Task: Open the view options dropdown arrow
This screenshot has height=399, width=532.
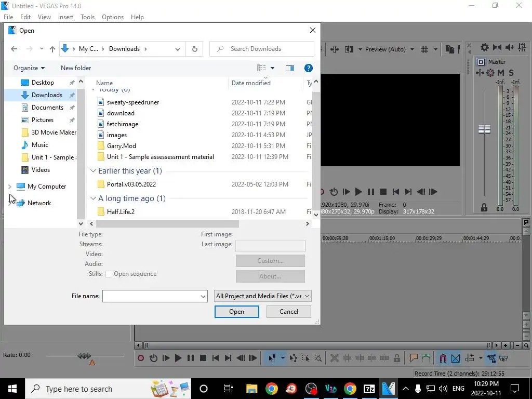Action: pos(272,68)
